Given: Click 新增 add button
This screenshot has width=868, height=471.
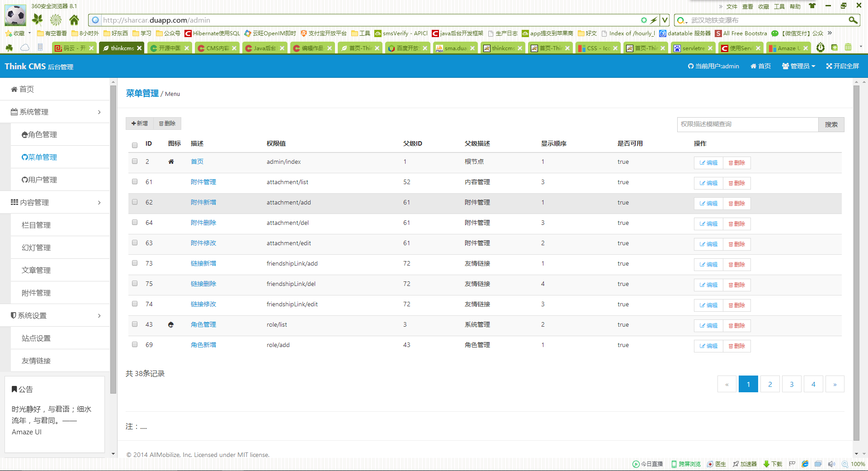Looking at the screenshot, I should pos(140,124).
